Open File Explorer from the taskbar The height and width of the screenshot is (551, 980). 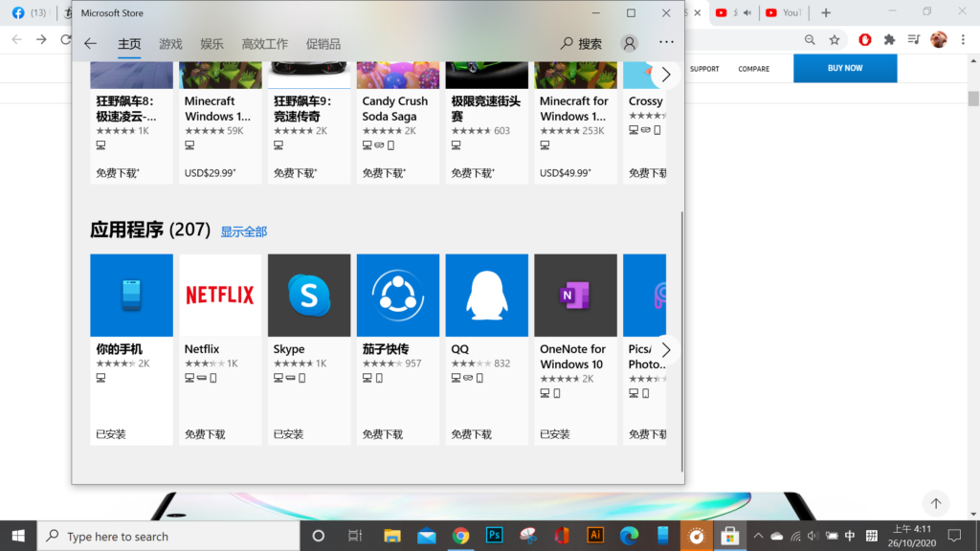(391, 536)
